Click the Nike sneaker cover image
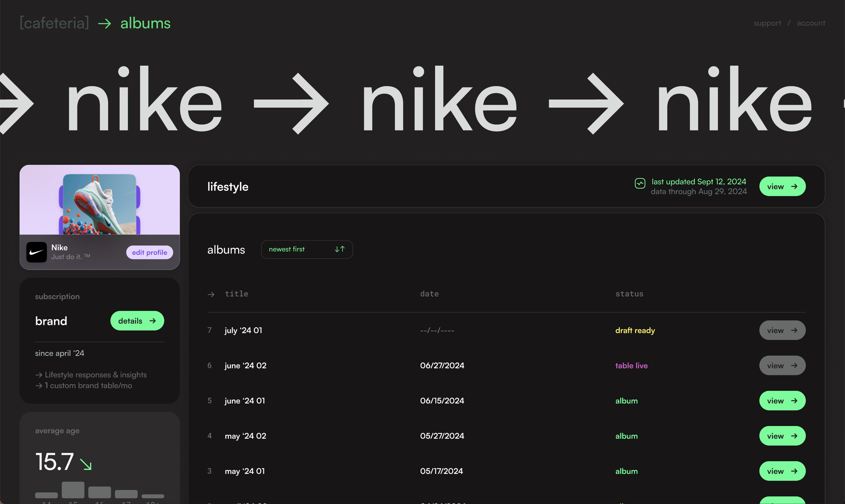This screenshot has height=504, width=845. tap(99, 204)
